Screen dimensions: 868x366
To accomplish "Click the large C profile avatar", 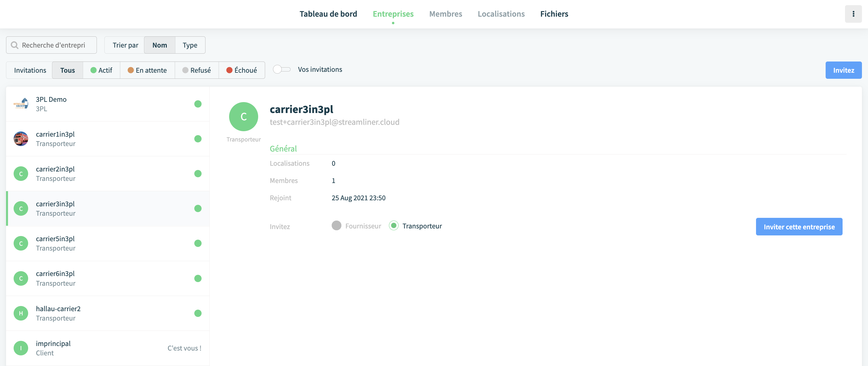I will pos(243,117).
